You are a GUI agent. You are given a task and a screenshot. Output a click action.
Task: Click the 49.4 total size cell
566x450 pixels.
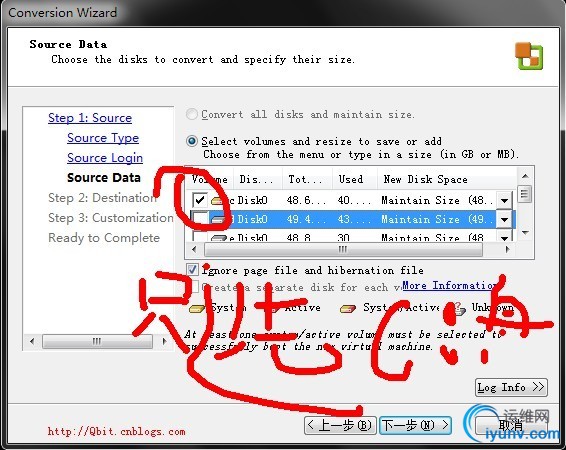coord(306,219)
